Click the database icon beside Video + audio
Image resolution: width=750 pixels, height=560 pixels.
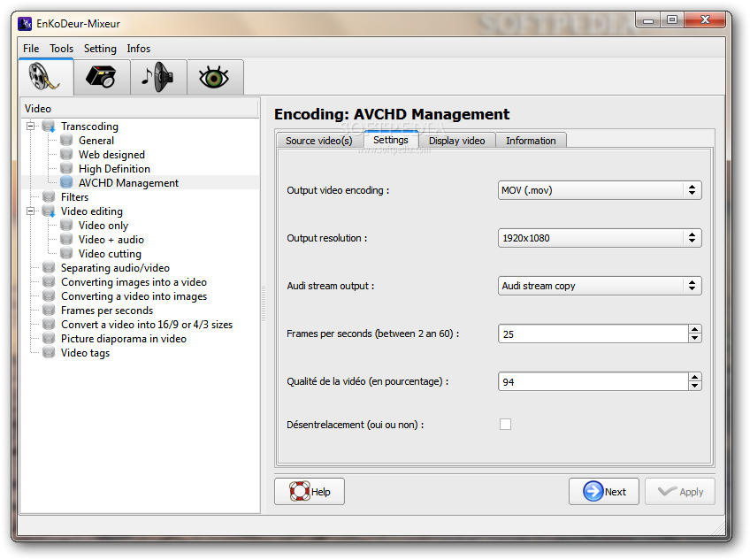[x=66, y=240]
